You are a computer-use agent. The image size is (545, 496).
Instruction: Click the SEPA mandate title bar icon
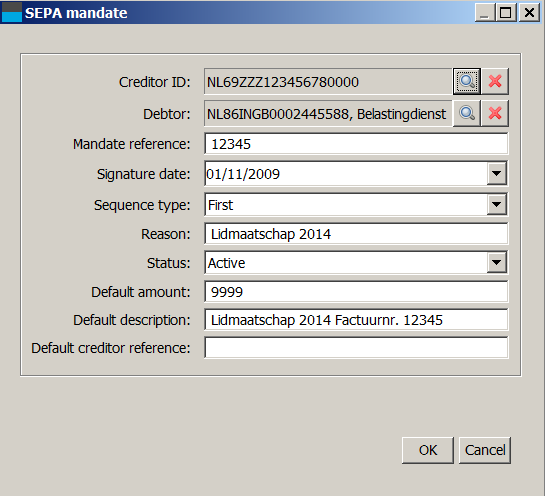[x=12, y=13]
